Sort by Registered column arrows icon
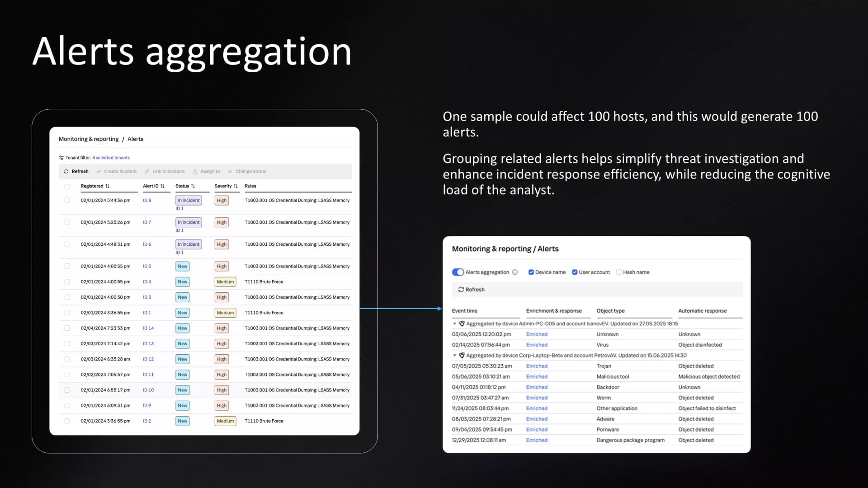The height and width of the screenshot is (488, 868). pyautogui.click(x=107, y=186)
